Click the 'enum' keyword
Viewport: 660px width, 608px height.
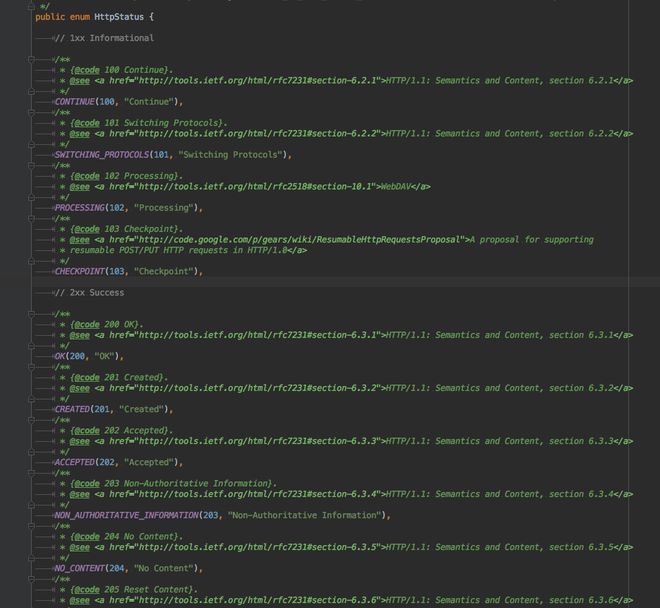80,17
